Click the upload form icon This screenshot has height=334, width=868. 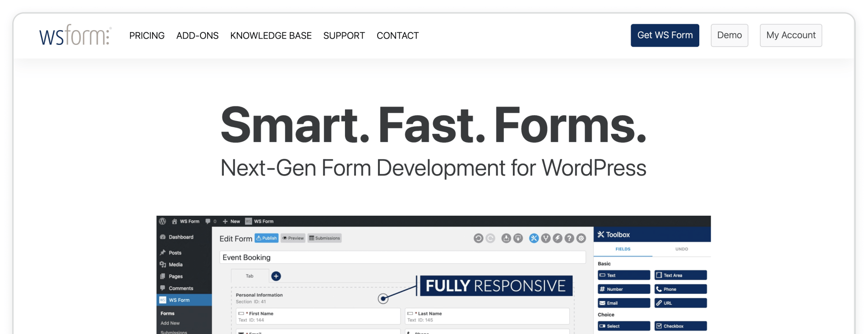(x=506, y=238)
